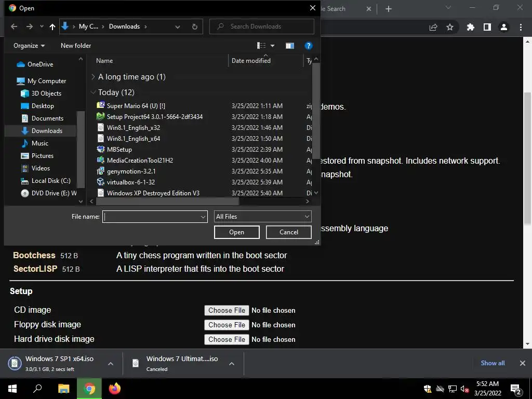Go back using the dialog's back arrow

14,26
